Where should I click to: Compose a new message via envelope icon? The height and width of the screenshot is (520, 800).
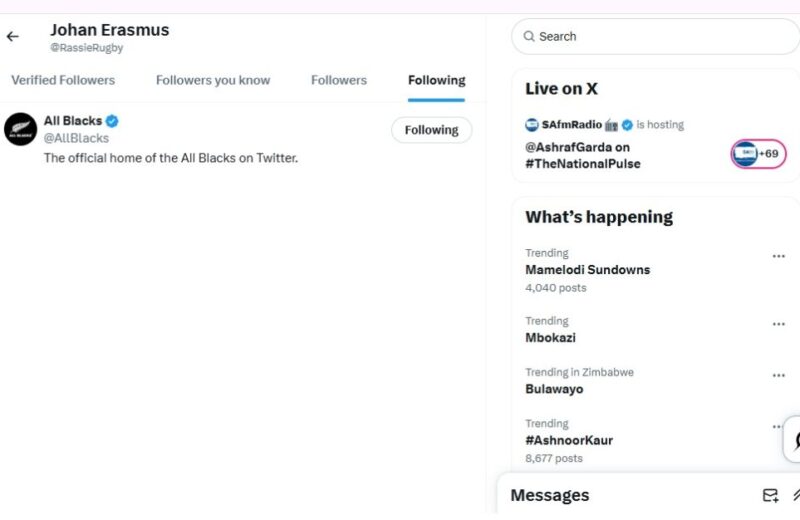click(770, 495)
